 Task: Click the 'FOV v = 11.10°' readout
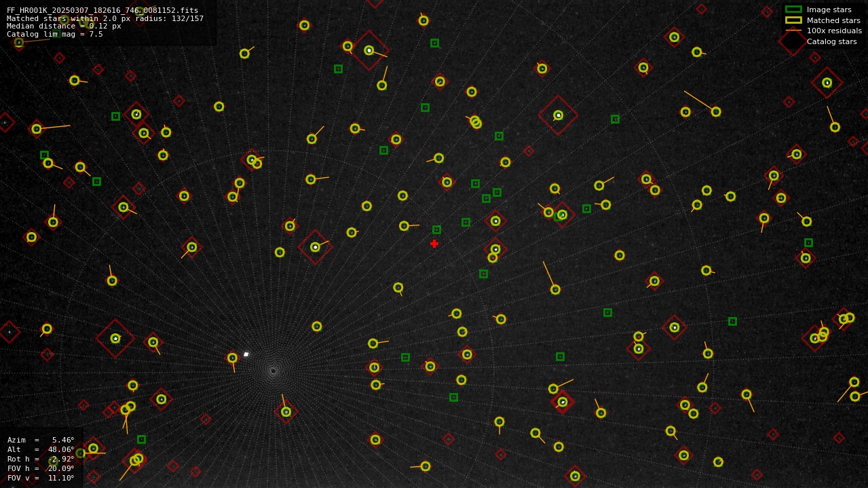[x=41, y=478]
